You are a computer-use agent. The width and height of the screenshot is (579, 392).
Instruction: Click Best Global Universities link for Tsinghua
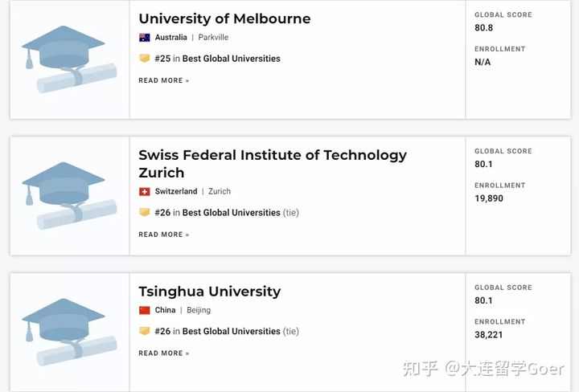231,331
